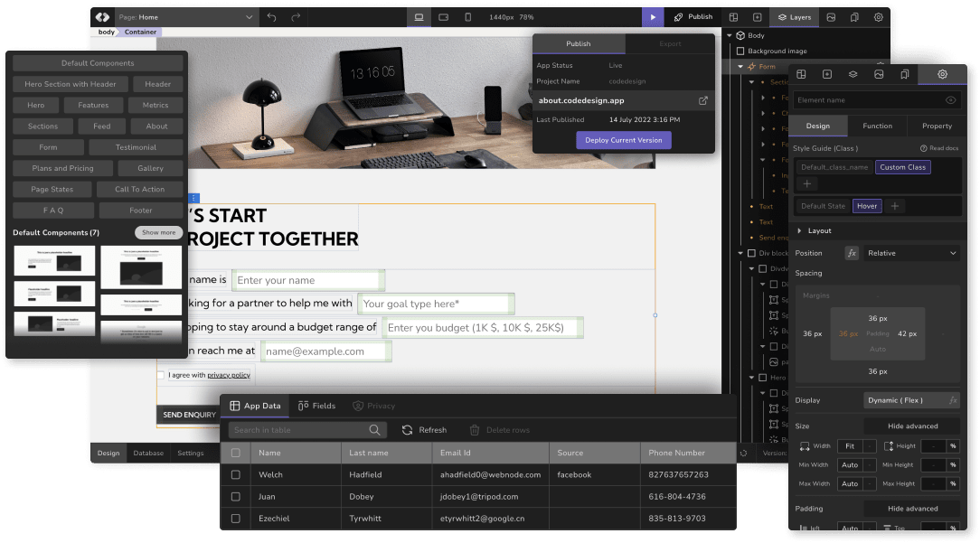Open the Display Dynamic (Flex) dropdown

click(x=911, y=400)
